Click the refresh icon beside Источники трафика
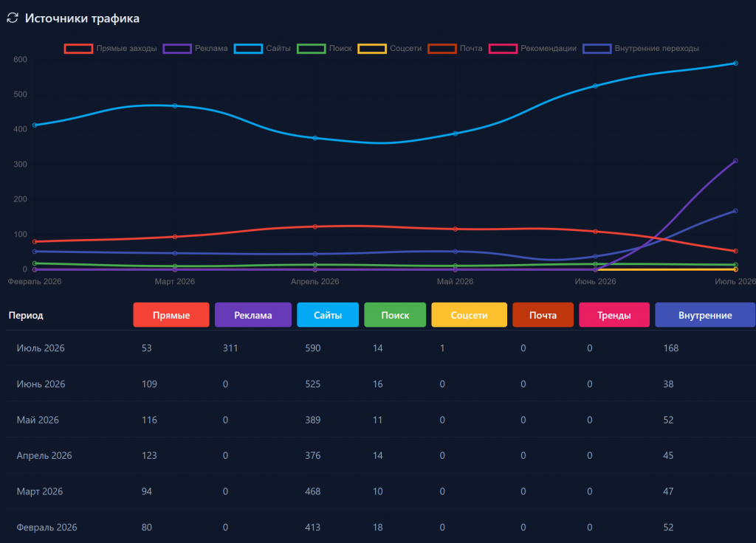This screenshot has width=756, height=543. [13, 18]
